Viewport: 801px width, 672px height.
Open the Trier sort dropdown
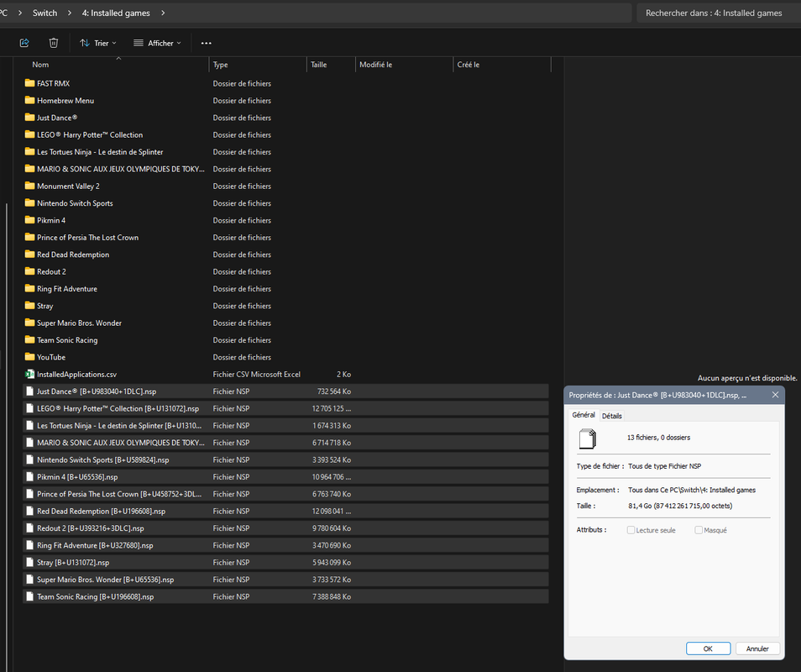tap(98, 44)
